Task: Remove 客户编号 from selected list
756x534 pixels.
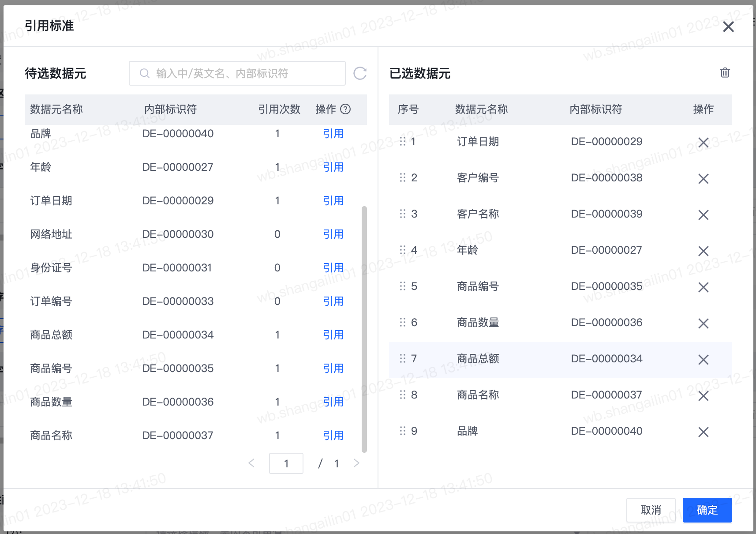Action: point(704,179)
